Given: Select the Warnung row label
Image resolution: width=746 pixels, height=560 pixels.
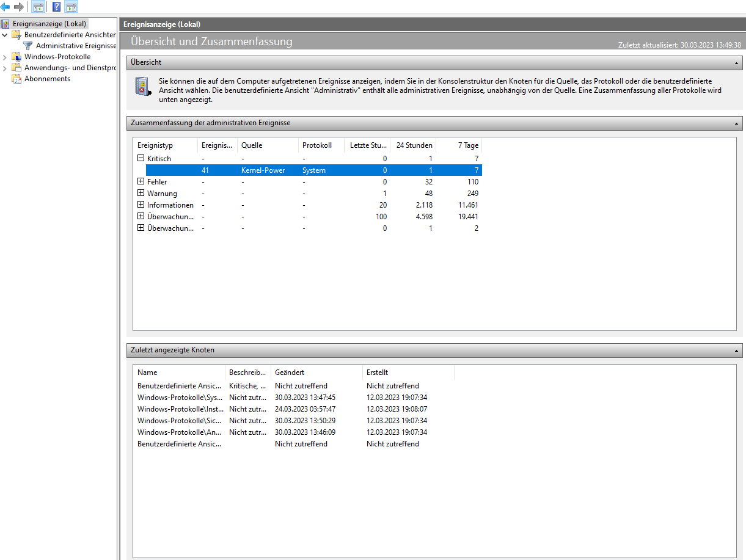Looking at the screenshot, I should point(162,194).
